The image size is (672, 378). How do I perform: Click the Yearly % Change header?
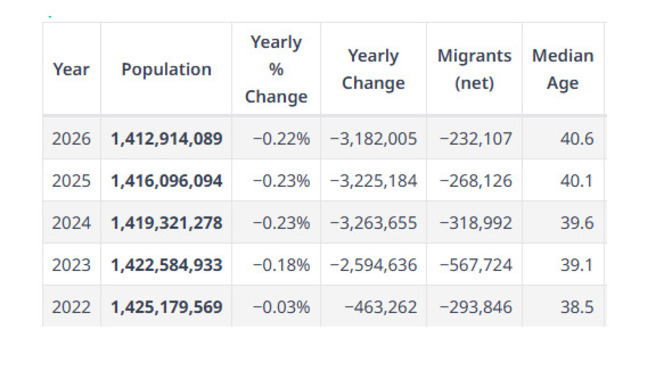[x=276, y=69]
